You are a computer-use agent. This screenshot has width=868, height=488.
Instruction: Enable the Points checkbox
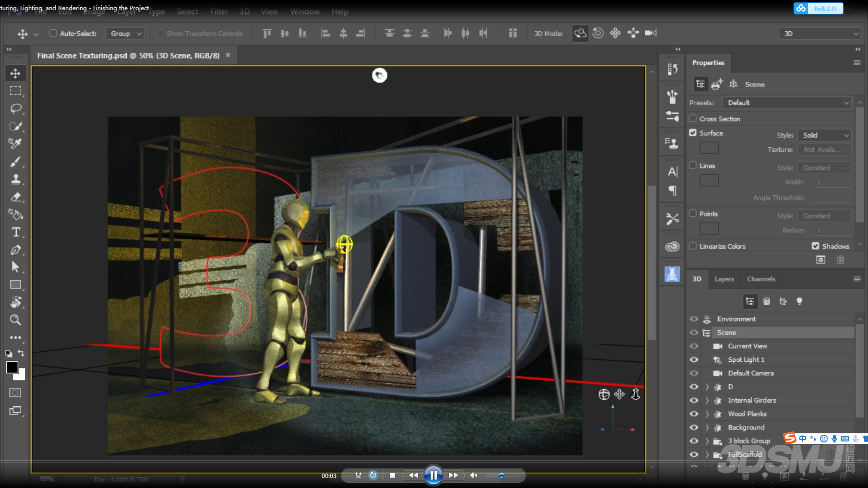coord(693,214)
